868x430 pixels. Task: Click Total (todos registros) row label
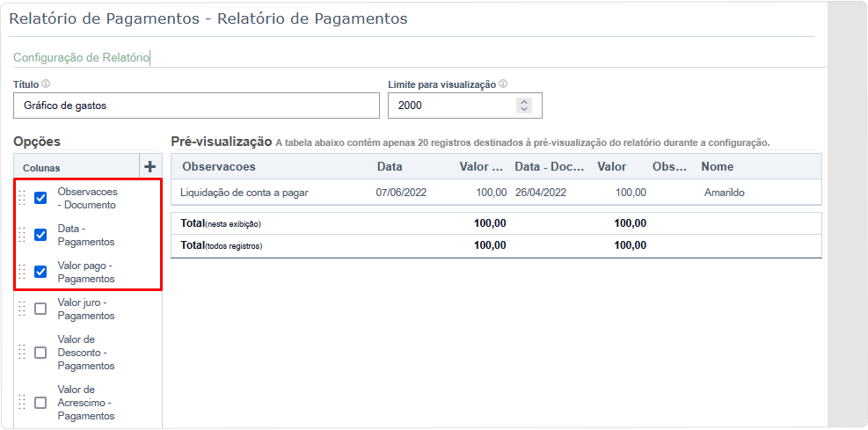(x=222, y=245)
